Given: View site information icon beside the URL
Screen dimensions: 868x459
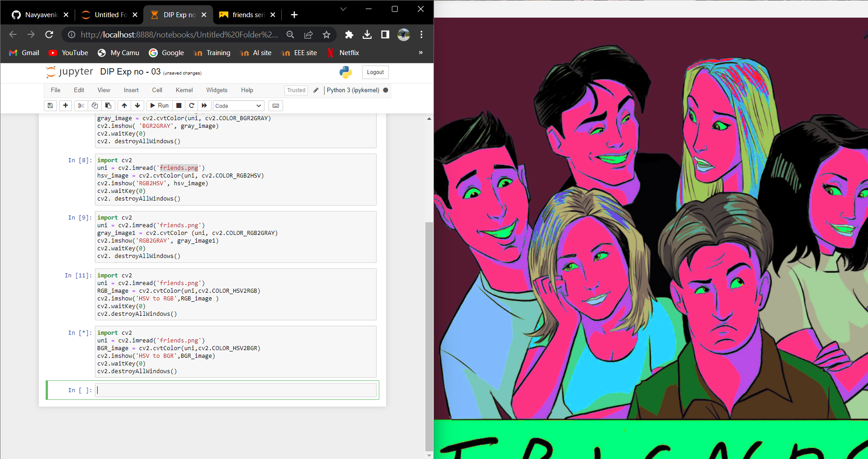Looking at the screenshot, I should [71, 34].
